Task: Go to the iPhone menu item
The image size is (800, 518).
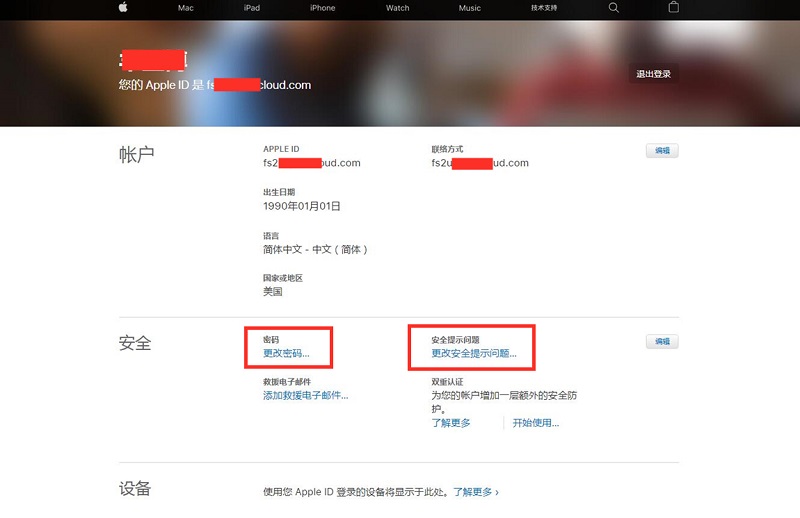Action: (322, 8)
